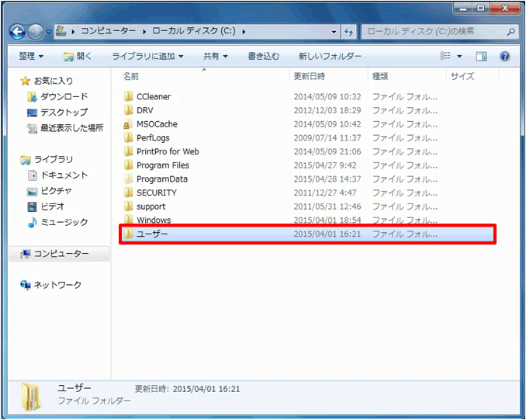Click the picture icon beside ピクチャ
Viewport: 526px width, 420px height.
(x=32, y=191)
